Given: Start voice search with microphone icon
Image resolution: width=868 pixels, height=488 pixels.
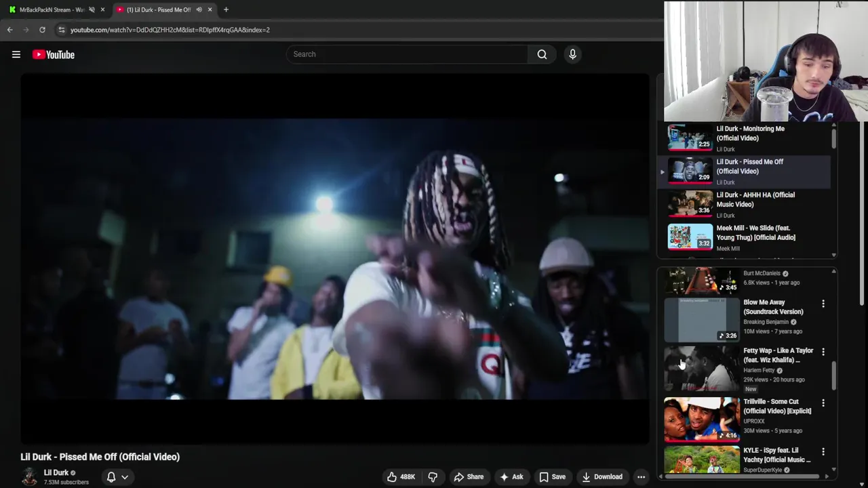Looking at the screenshot, I should [572, 54].
